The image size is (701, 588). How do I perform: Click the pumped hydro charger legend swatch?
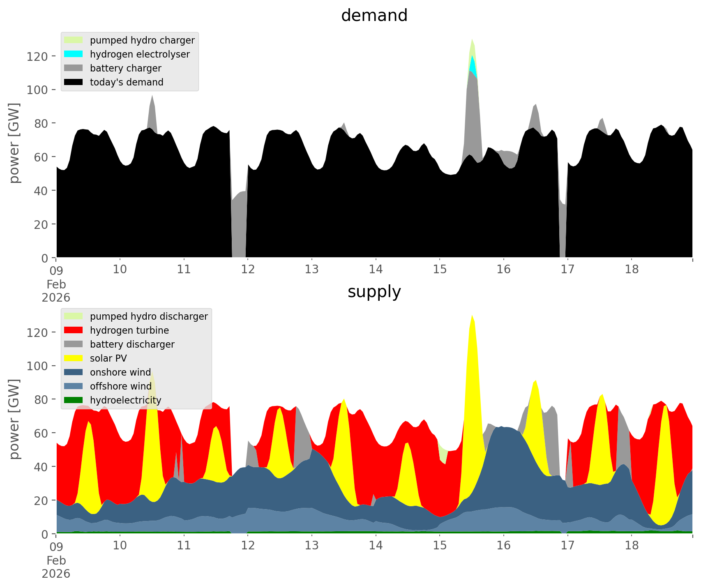(74, 40)
